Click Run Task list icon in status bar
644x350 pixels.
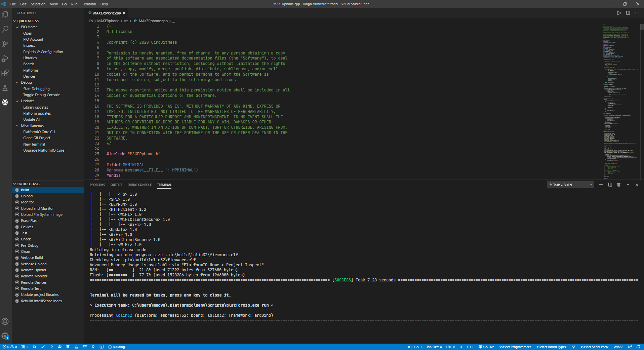[x=85, y=347]
